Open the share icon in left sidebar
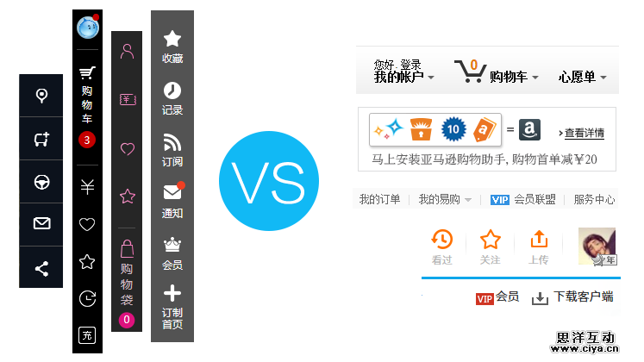The height and width of the screenshot is (362, 644). click(x=41, y=269)
